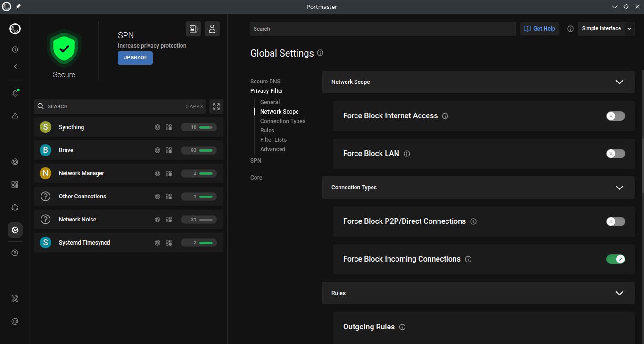
Task: Click Syncthing's connection count bar showing 16
Action: click(x=199, y=127)
